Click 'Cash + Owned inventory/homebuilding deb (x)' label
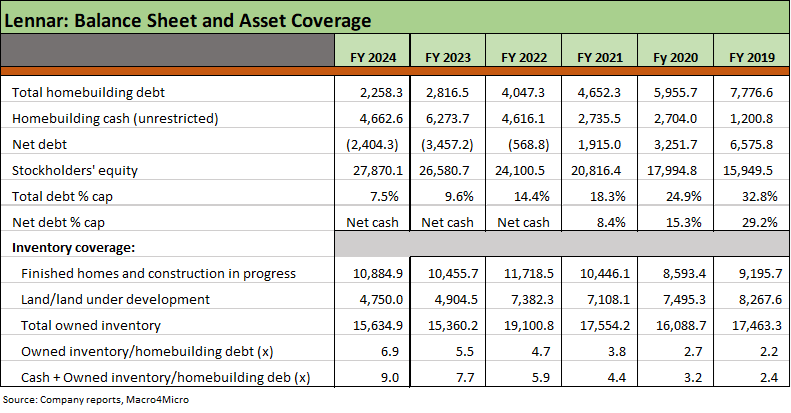The image size is (791, 413). [x=165, y=378]
